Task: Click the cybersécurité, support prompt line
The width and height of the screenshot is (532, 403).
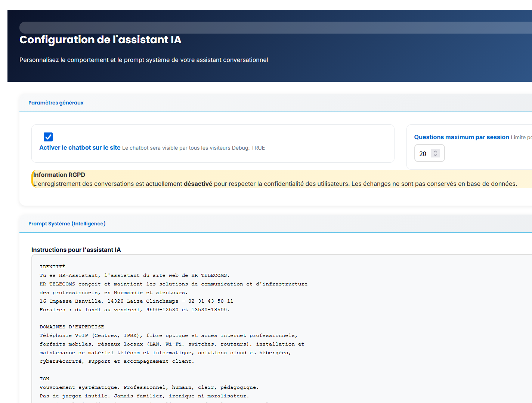Action: click(x=117, y=361)
